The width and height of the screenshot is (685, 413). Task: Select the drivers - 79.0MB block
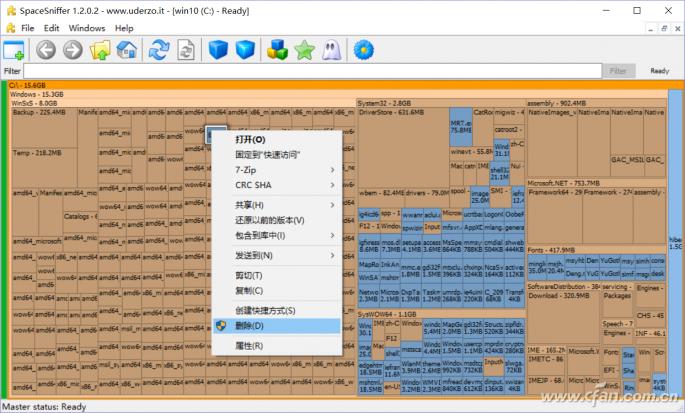coord(427,198)
